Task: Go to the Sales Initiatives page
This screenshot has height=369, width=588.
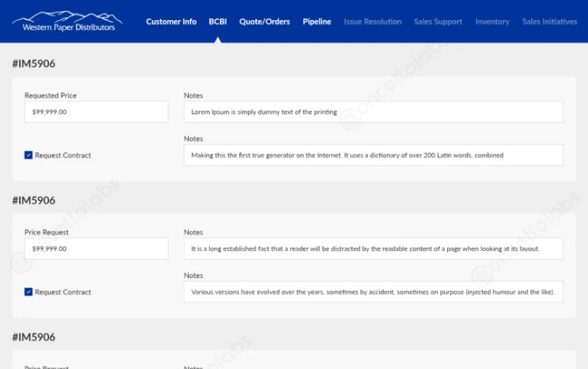Action: coord(549,22)
